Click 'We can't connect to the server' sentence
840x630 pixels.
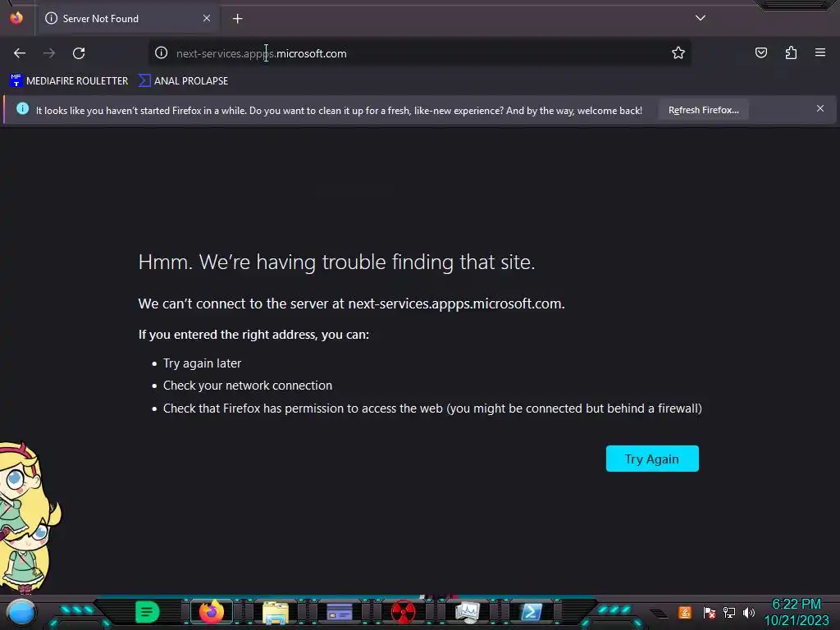click(x=351, y=304)
